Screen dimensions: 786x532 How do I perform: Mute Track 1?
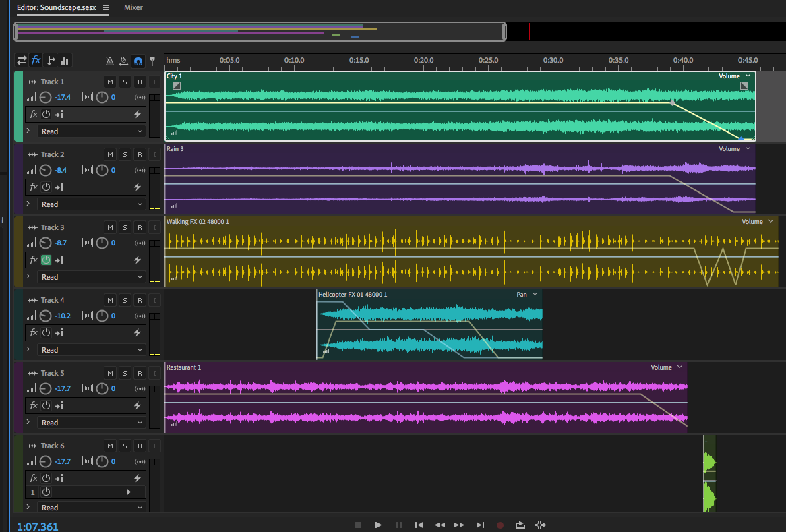pyautogui.click(x=110, y=82)
